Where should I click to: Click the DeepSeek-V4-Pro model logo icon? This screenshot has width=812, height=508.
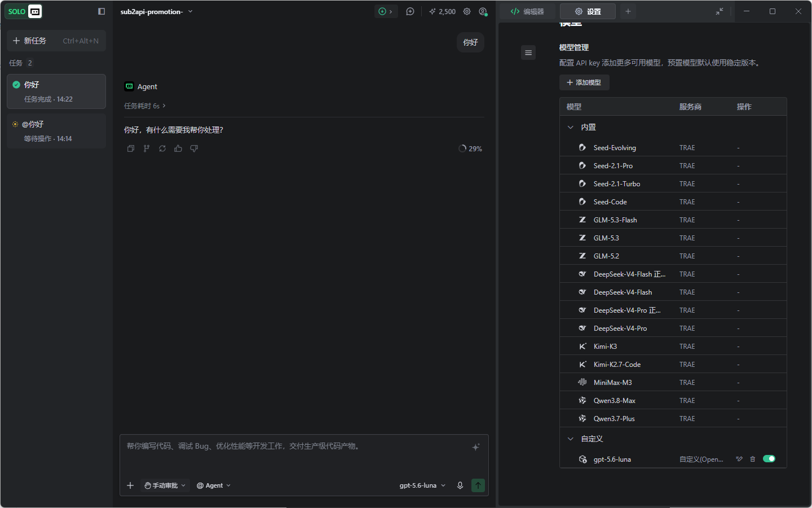point(582,329)
